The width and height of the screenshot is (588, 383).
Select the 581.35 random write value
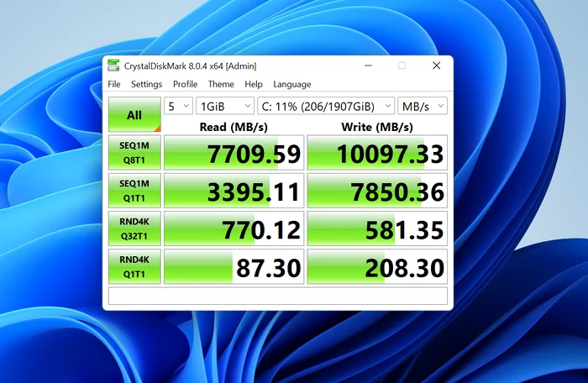tap(377, 228)
